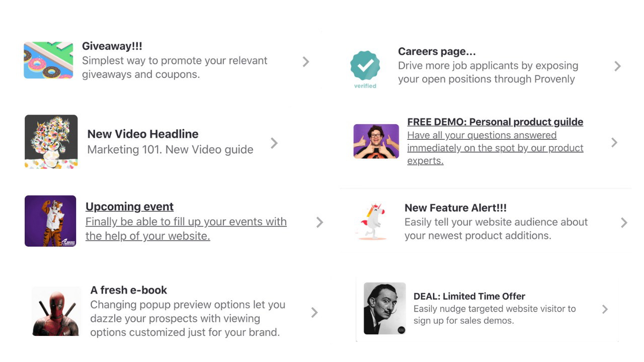Expand the Giveaway card chevron arrow

coord(306,61)
